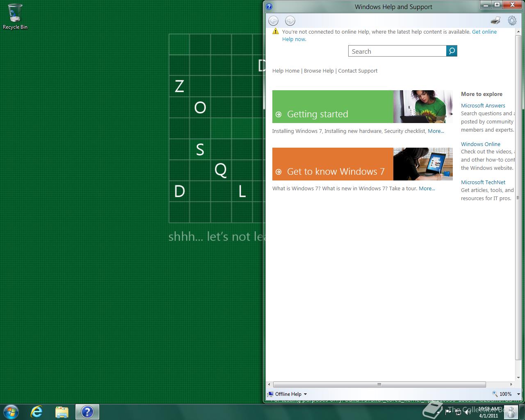Screen dimensions: 525x420
Task: Click the Action Center flag tray icon
Action: [448, 412]
